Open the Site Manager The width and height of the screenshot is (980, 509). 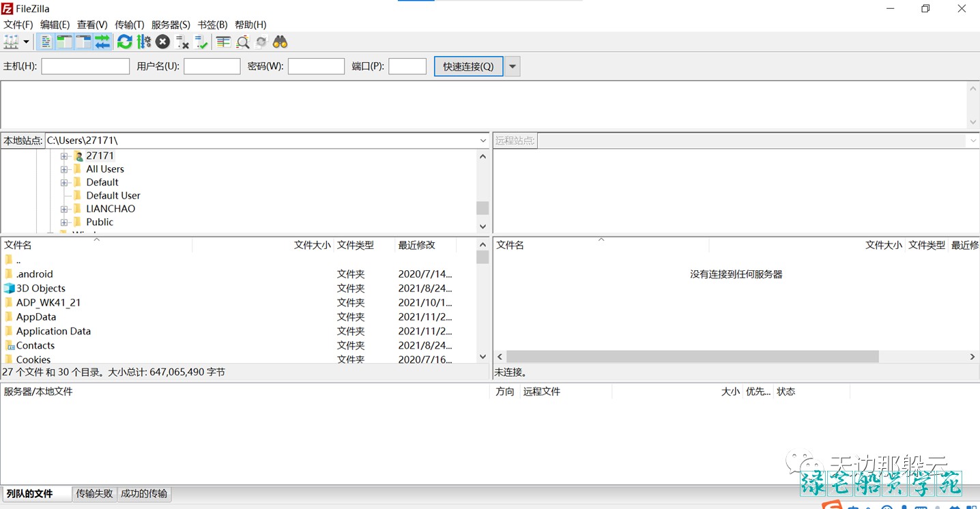point(11,42)
